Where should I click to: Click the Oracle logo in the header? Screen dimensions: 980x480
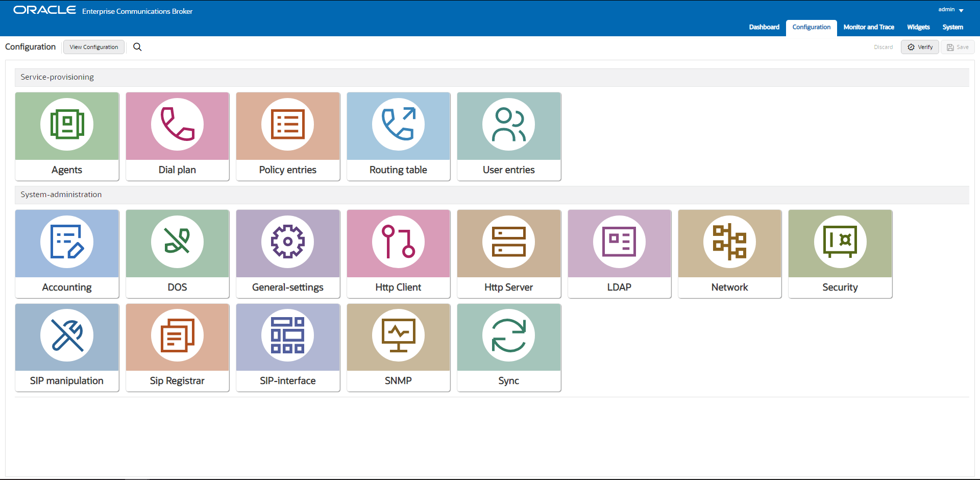point(44,10)
